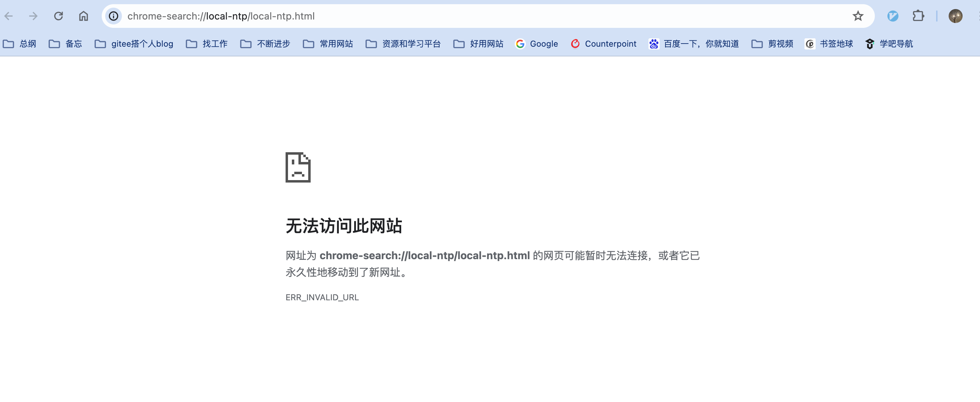Screen dimensions: 980x402
Task: Open the Extensions puzzle piece menu
Action: [x=918, y=16]
